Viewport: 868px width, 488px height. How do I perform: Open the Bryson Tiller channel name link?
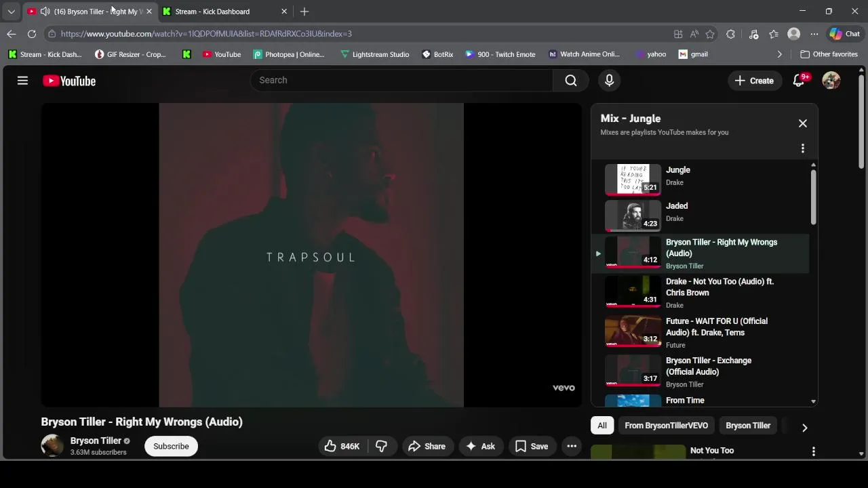click(96, 441)
